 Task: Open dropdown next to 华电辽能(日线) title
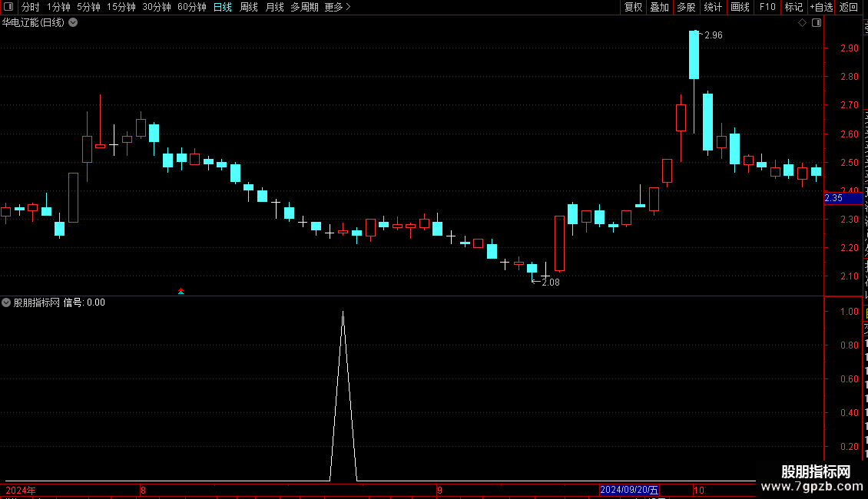(73, 23)
